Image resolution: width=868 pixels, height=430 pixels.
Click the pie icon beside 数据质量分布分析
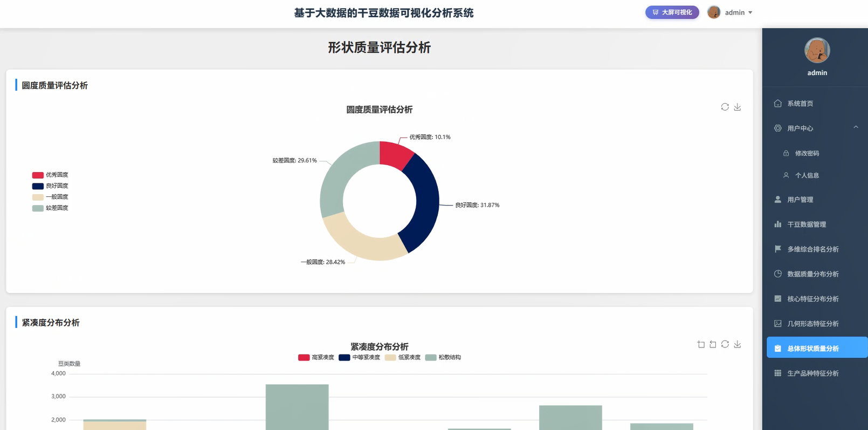[777, 274]
